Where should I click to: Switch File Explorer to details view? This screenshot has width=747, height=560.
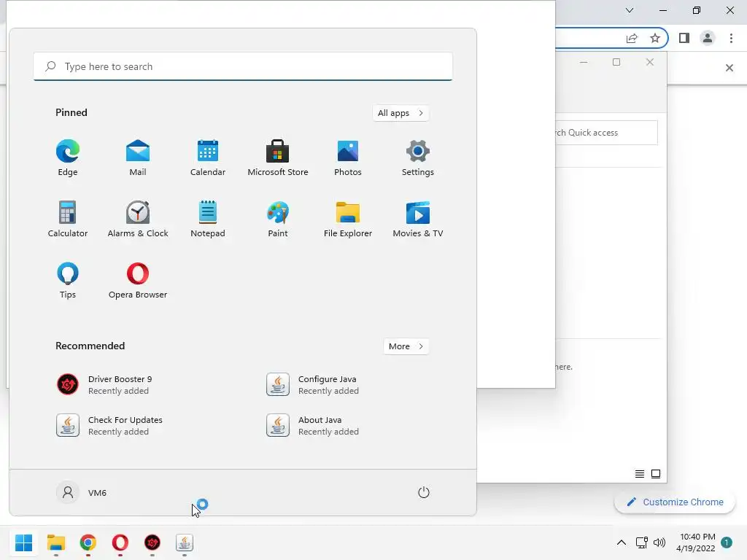(640, 474)
